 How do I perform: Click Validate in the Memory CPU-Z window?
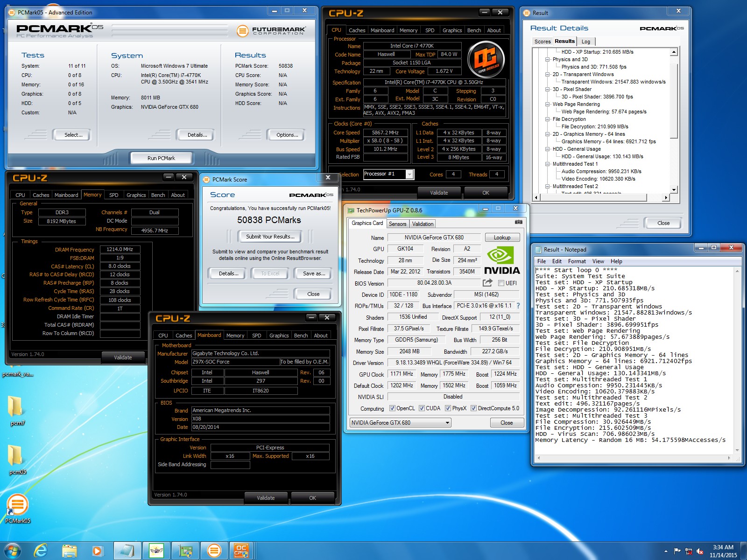click(123, 357)
